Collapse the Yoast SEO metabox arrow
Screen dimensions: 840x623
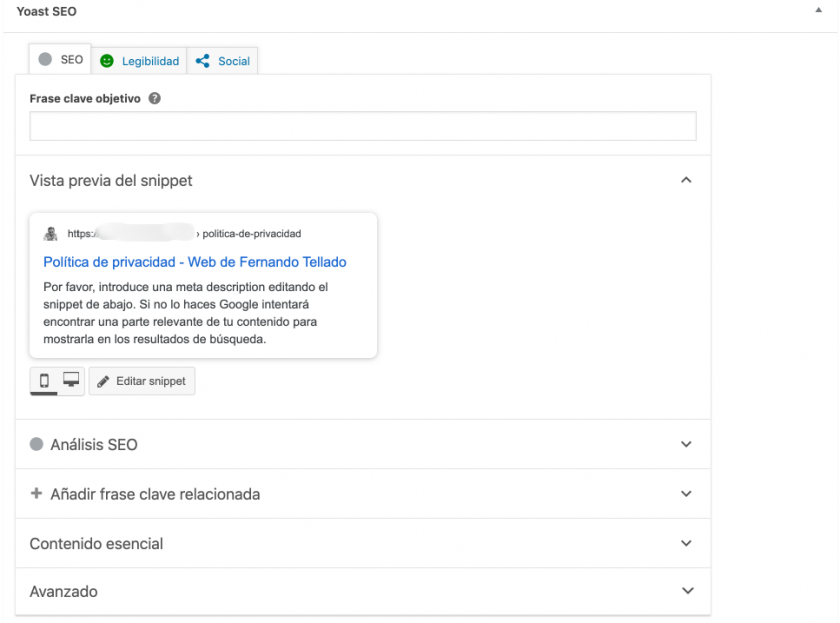click(x=820, y=11)
